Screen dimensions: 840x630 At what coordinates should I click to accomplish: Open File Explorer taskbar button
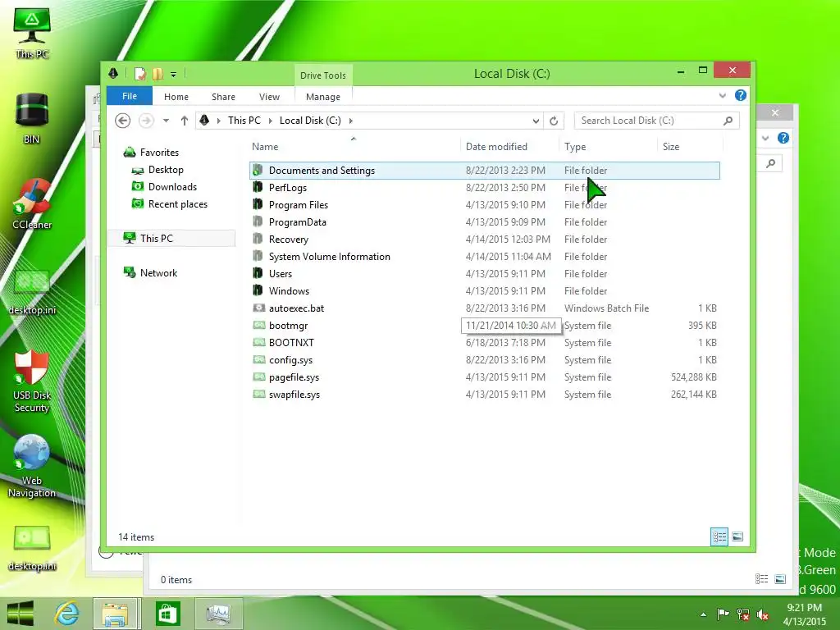point(115,614)
